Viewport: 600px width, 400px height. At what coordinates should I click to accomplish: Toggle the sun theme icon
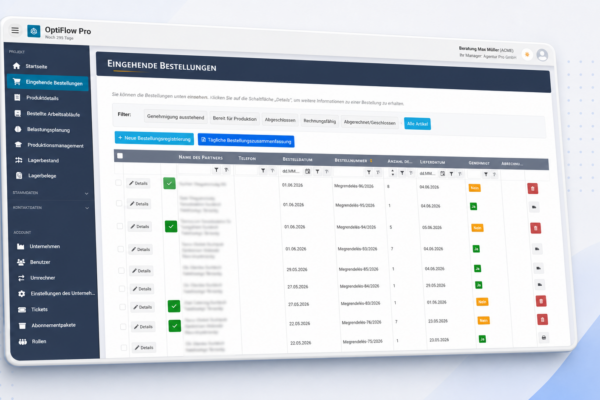tap(527, 55)
